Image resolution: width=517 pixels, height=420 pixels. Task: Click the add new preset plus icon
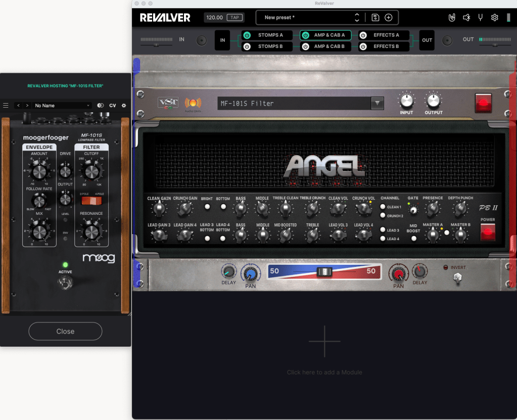[388, 18]
